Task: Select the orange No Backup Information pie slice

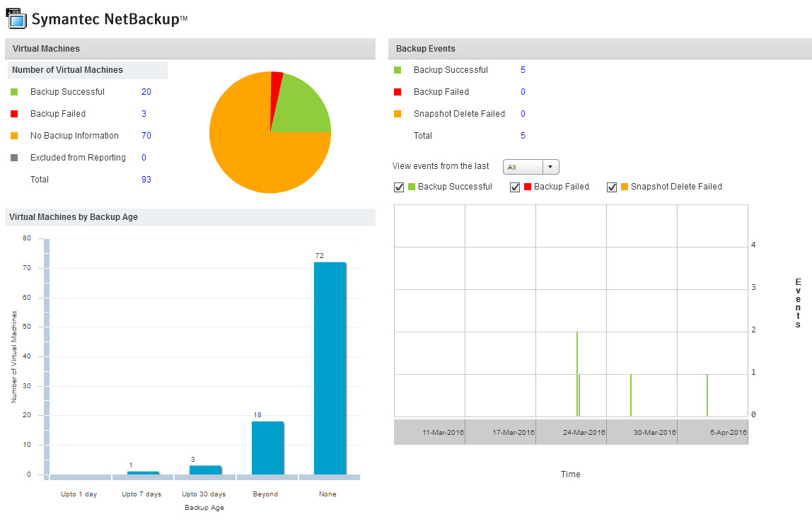Action: [248, 150]
